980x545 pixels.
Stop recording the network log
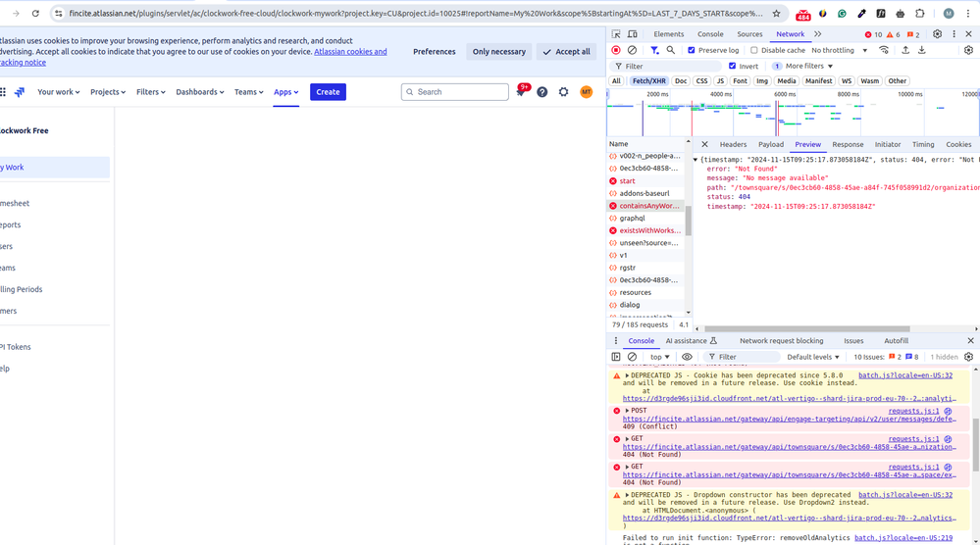coord(616,50)
